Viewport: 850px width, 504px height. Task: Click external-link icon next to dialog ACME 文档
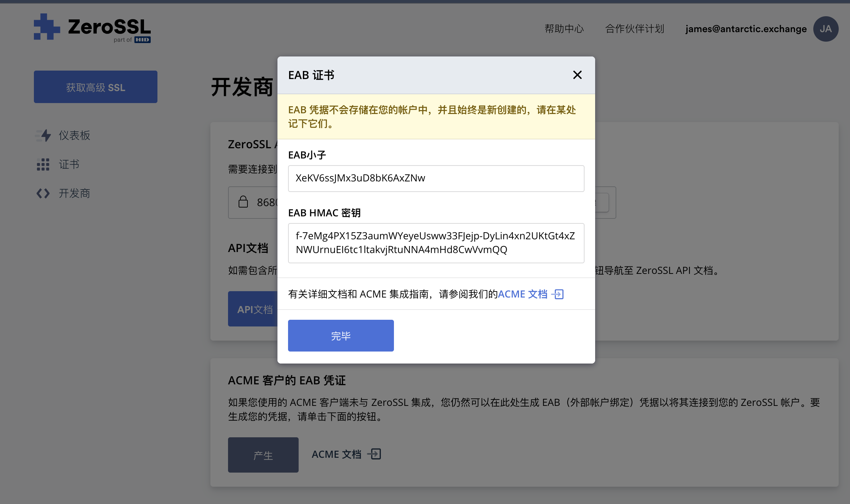(x=558, y=294)
